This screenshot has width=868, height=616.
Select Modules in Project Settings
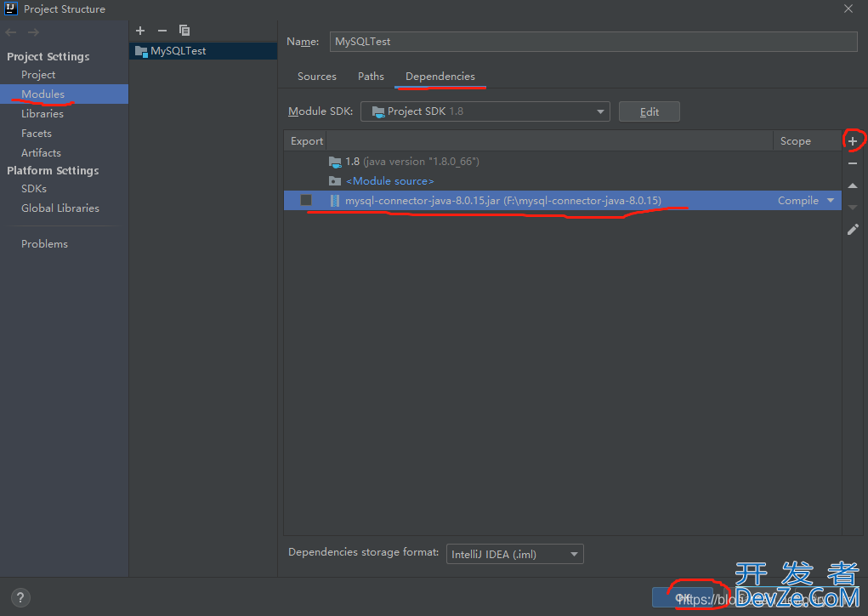[65, 94]
